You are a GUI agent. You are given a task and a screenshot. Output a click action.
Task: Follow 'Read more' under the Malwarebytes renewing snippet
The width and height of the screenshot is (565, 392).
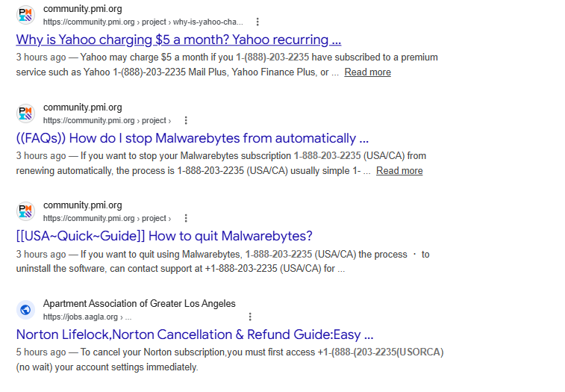pos(399,170)
